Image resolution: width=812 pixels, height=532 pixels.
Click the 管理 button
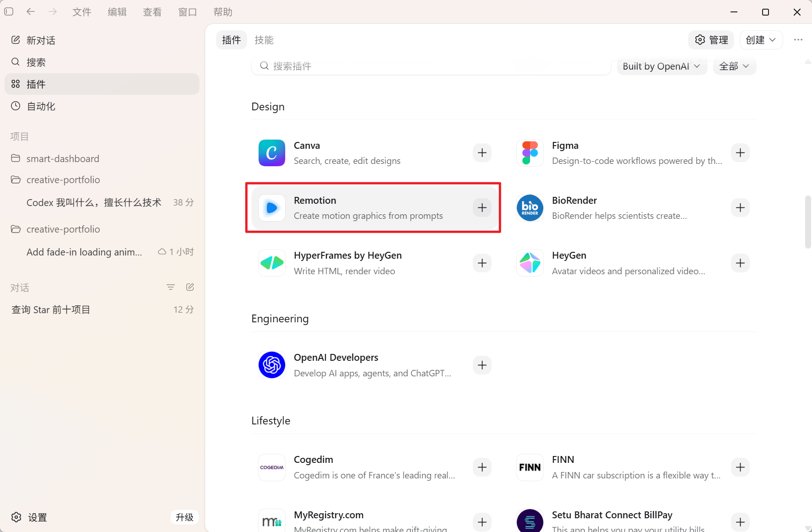711,40
